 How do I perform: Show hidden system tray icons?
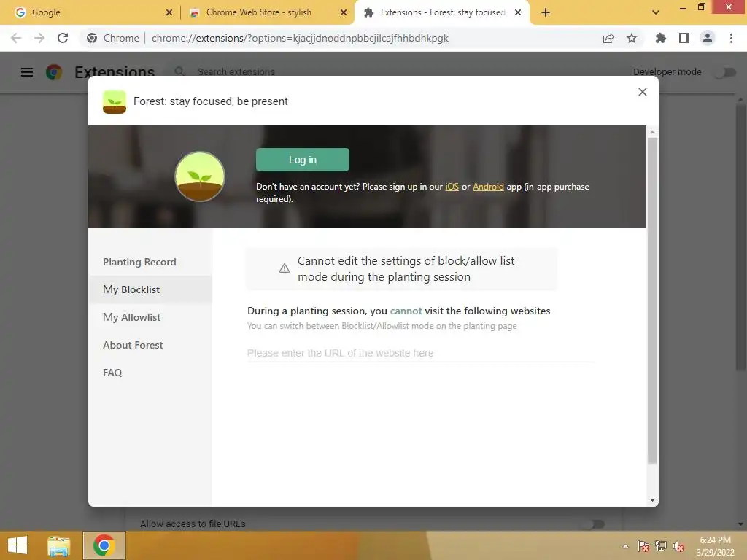click(x=625, y=546)
